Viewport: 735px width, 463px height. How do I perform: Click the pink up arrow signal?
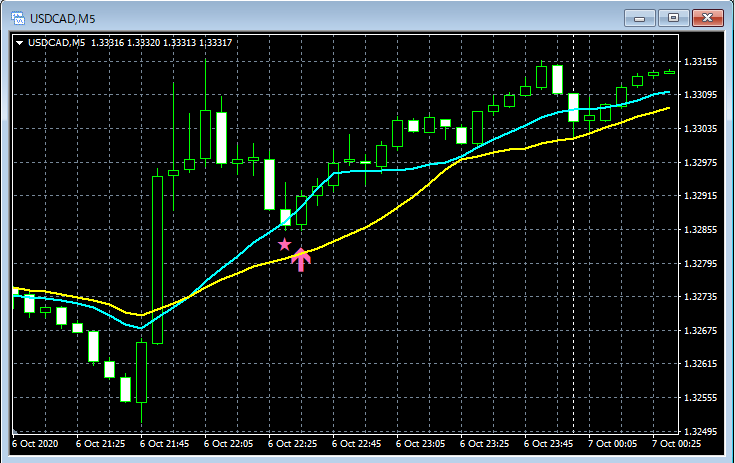(301, 260)
